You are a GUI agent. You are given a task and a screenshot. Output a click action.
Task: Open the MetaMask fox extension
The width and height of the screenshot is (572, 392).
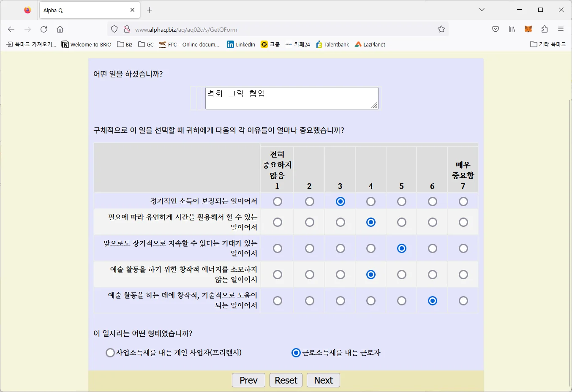tap(528, 29)
